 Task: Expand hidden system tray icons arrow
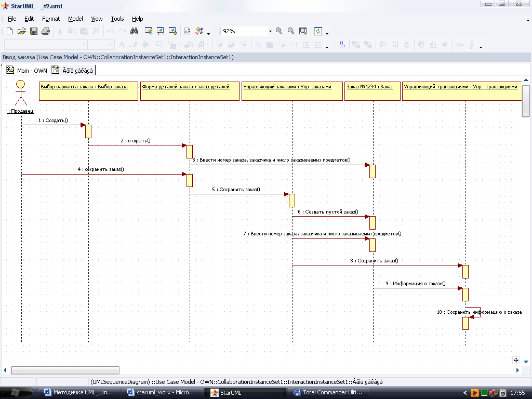tap(465, 393)
